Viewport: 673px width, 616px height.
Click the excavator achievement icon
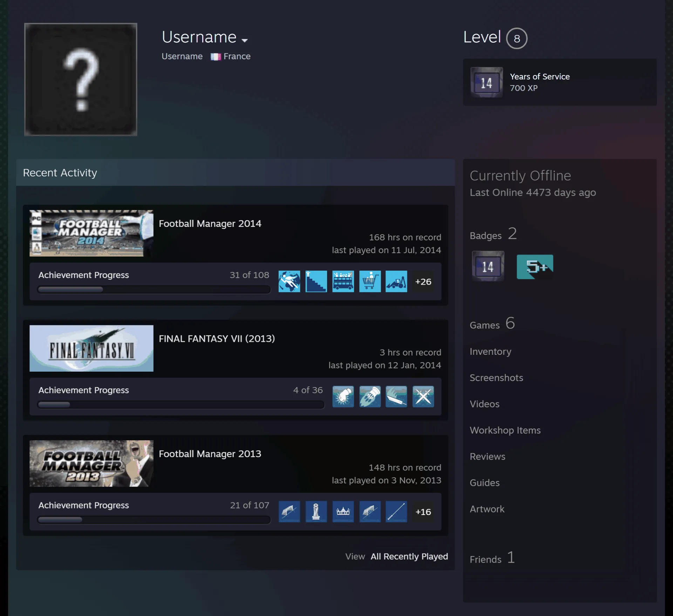(396, 281)
